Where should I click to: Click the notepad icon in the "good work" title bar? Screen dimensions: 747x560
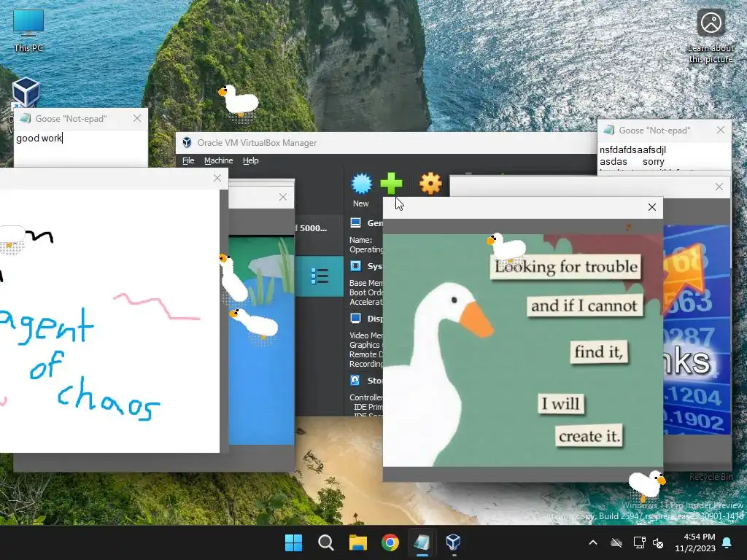pyautogui.click(x=26, y=118)
